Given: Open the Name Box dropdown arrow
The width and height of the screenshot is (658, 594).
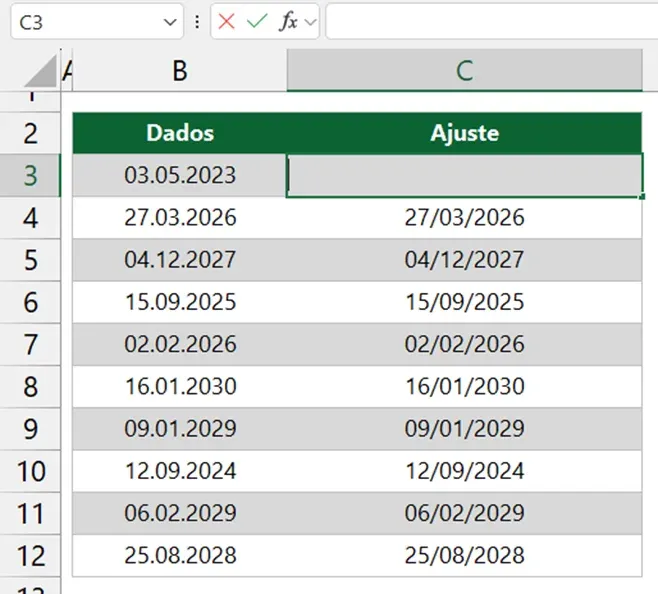Looking at the screenshot, I should (x=170, y=22).
